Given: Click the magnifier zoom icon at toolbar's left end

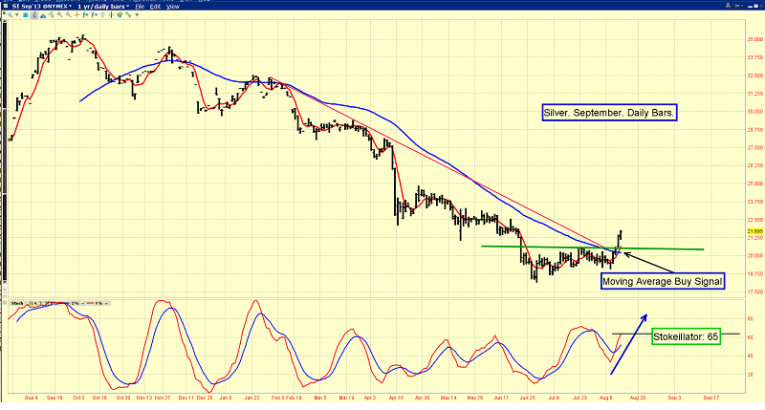Looking at the screenshot, I should click(x=10, y=15).
